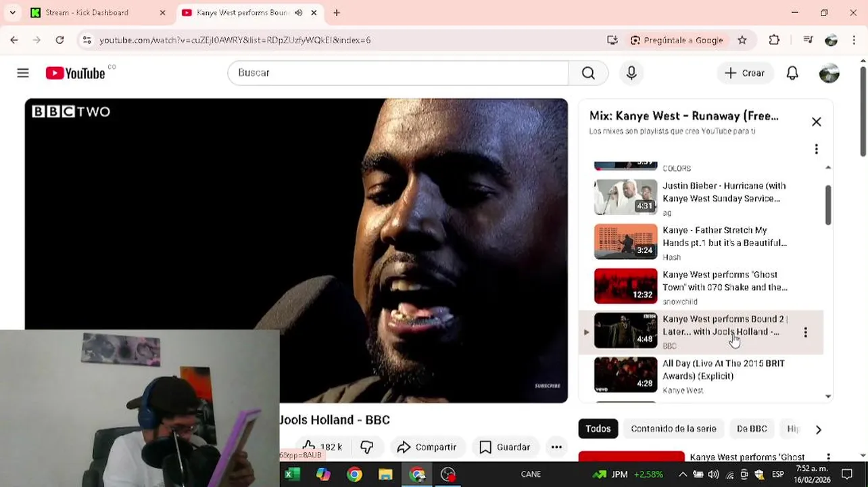Image resolution: width=868 pixels, height=487 pixels.
Task: Open the JPM stock widget
Action: click(627, 474)
